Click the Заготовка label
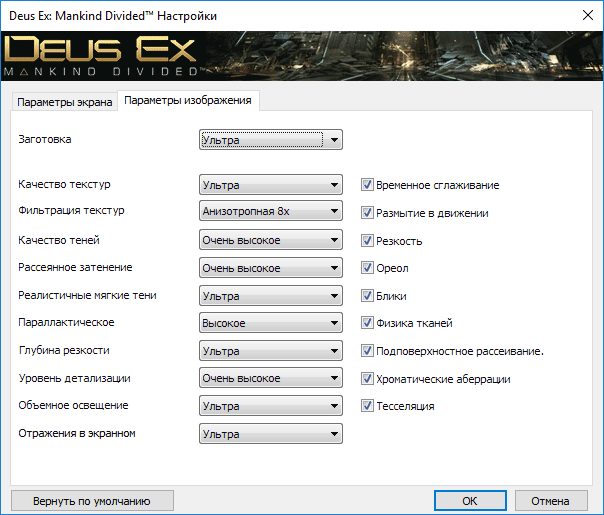The width and height of the screenshot is (604, 515). pyautogui.click(x=45, y=139)
